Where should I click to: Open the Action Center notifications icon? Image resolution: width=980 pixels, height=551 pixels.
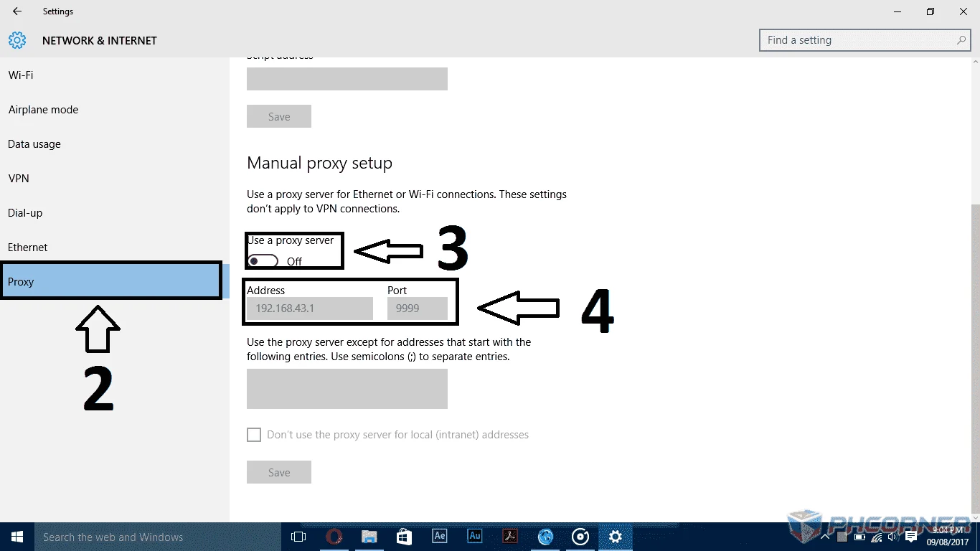[x=911, y=537]
